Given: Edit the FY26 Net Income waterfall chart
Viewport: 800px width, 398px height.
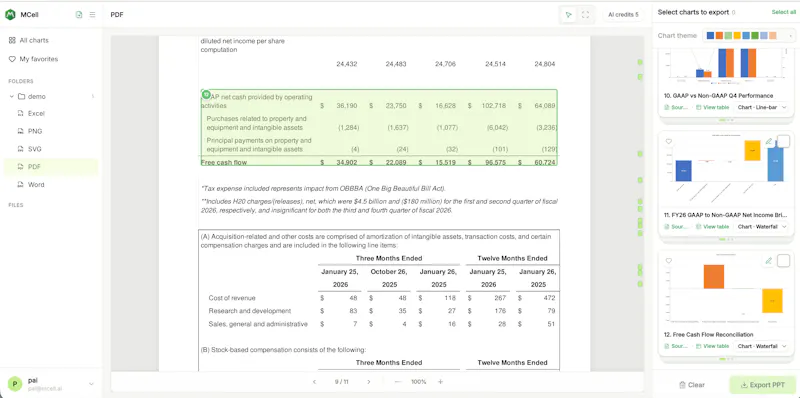Looking at the screenshot, I should pos(769,141).
